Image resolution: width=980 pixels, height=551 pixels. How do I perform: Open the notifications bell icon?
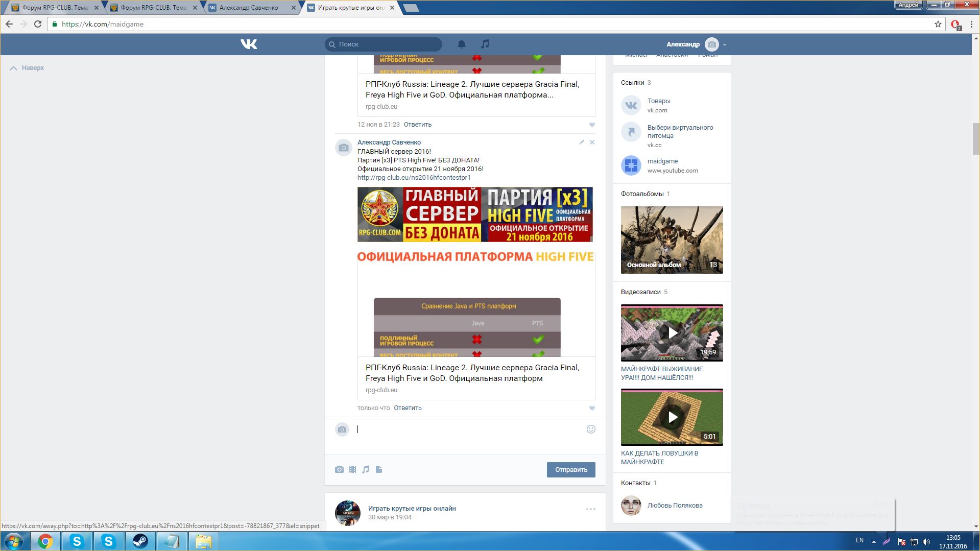click(x=462, y=44)
